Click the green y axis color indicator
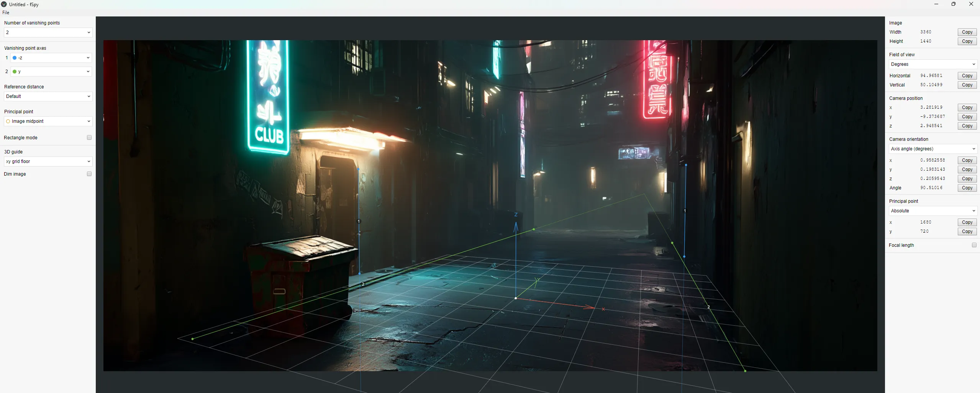 pos(14,71)
